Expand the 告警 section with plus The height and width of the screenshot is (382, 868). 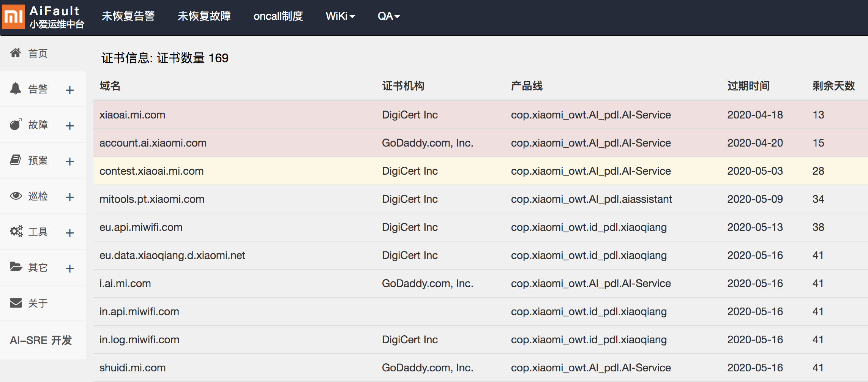point(69,90)
